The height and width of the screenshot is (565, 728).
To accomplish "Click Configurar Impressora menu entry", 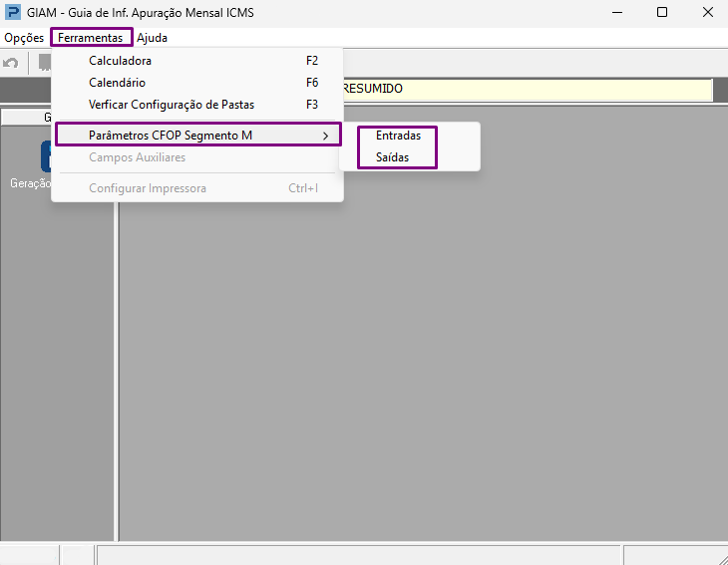I will (197, 188).
